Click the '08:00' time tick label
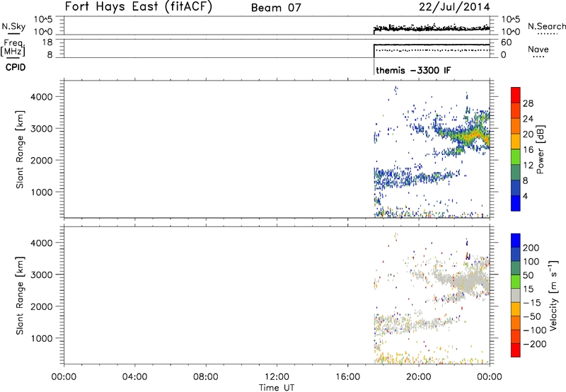 206,377
